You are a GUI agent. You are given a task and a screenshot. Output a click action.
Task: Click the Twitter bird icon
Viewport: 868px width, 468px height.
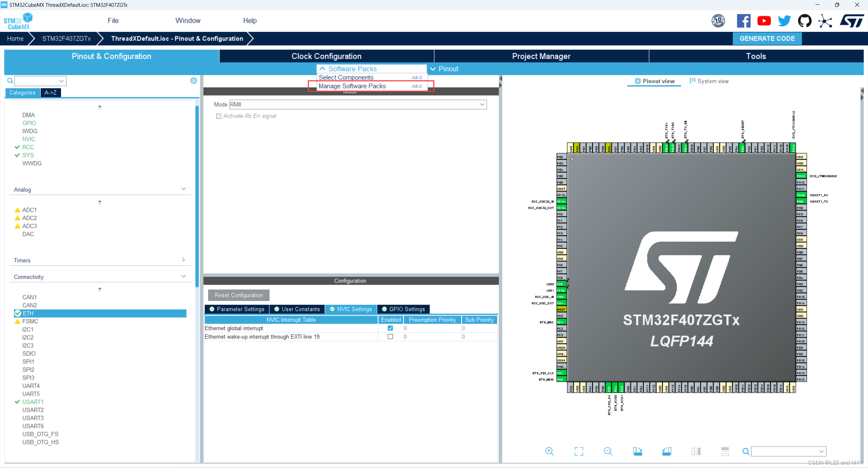pos(784,21)
